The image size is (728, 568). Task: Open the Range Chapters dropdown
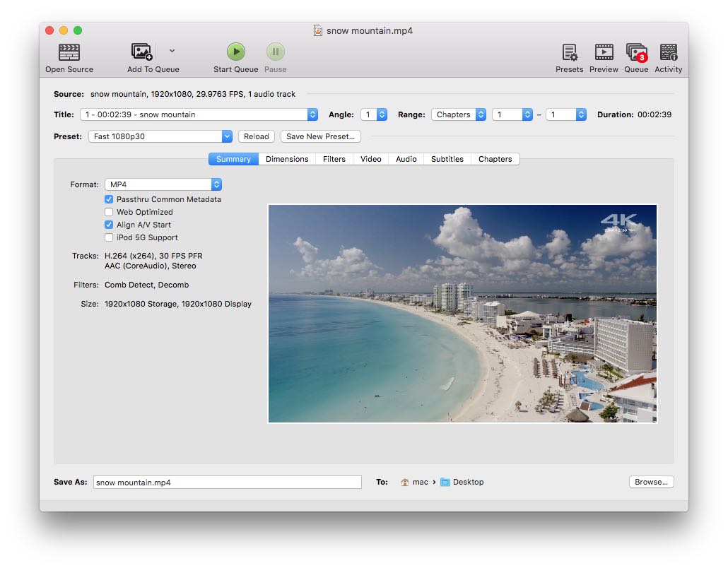click(459, 114)
